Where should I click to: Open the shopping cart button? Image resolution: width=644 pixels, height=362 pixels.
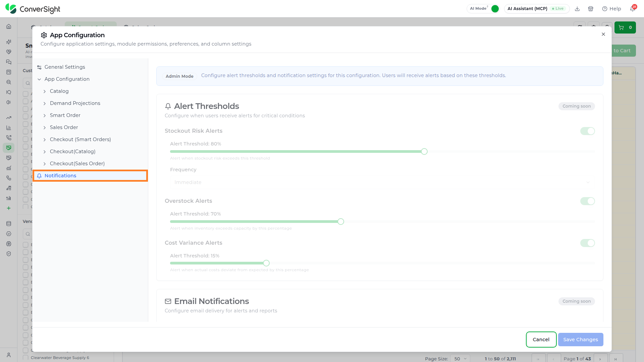pyautogui.click(x=625, y=27)
